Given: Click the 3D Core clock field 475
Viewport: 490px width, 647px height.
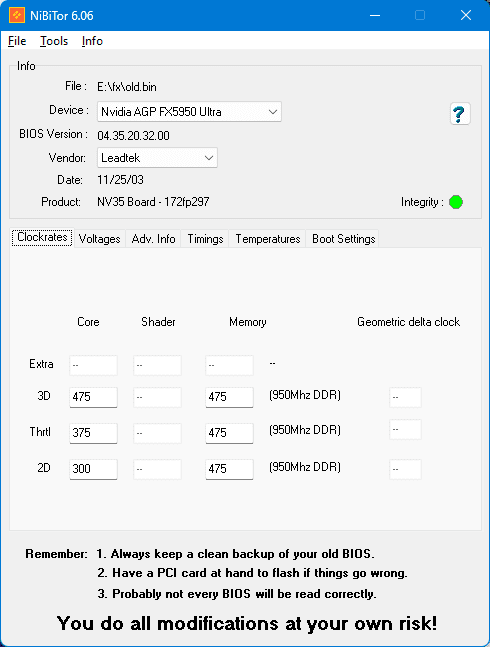Looking at the screenshot, I should point(93,397).
